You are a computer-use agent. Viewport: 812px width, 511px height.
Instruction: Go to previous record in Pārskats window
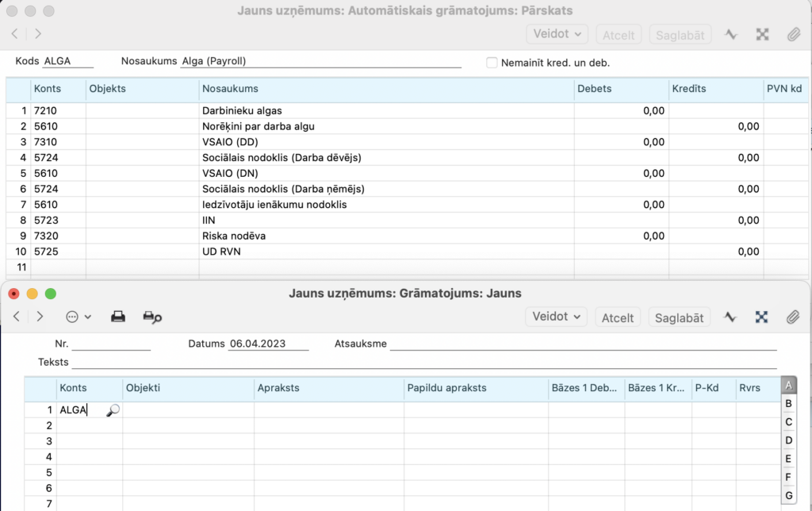point(14,34)
